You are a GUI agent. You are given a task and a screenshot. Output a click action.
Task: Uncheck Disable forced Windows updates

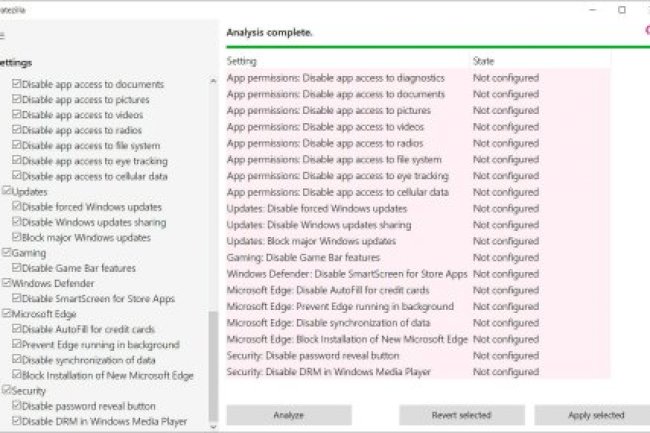tap(17, 207)
